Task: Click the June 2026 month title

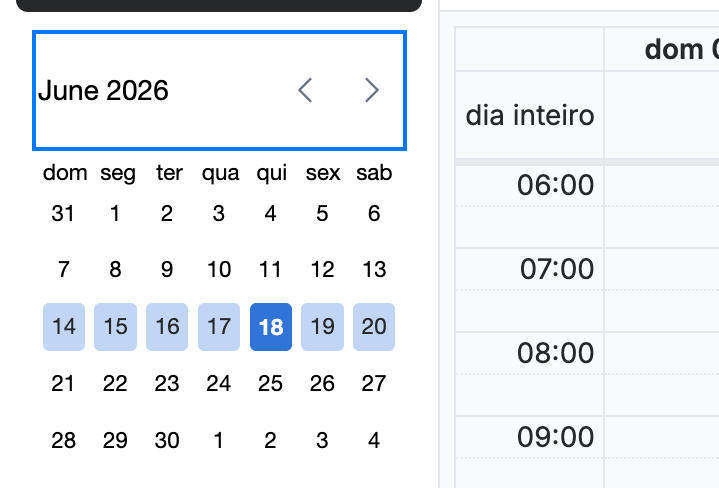Action: (x=103, y=90)
